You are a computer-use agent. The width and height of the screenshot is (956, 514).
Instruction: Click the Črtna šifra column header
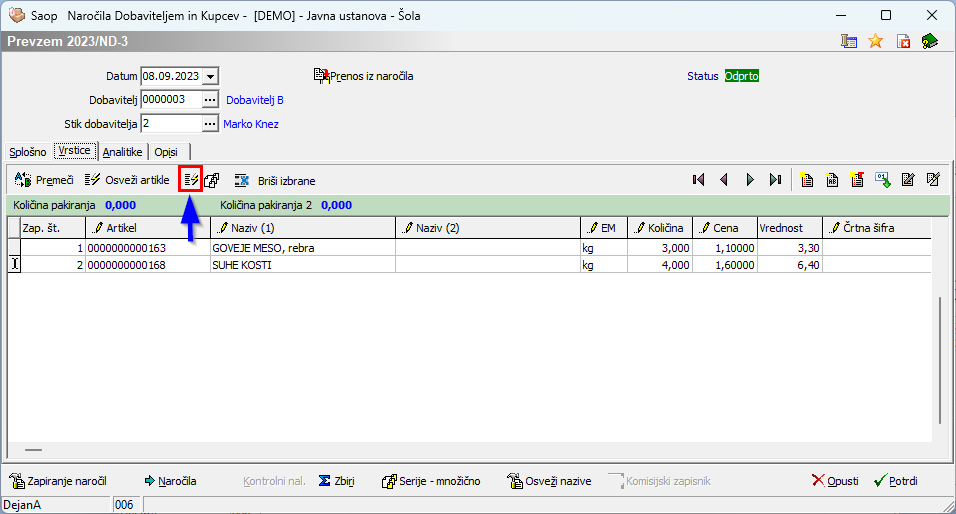877,228
